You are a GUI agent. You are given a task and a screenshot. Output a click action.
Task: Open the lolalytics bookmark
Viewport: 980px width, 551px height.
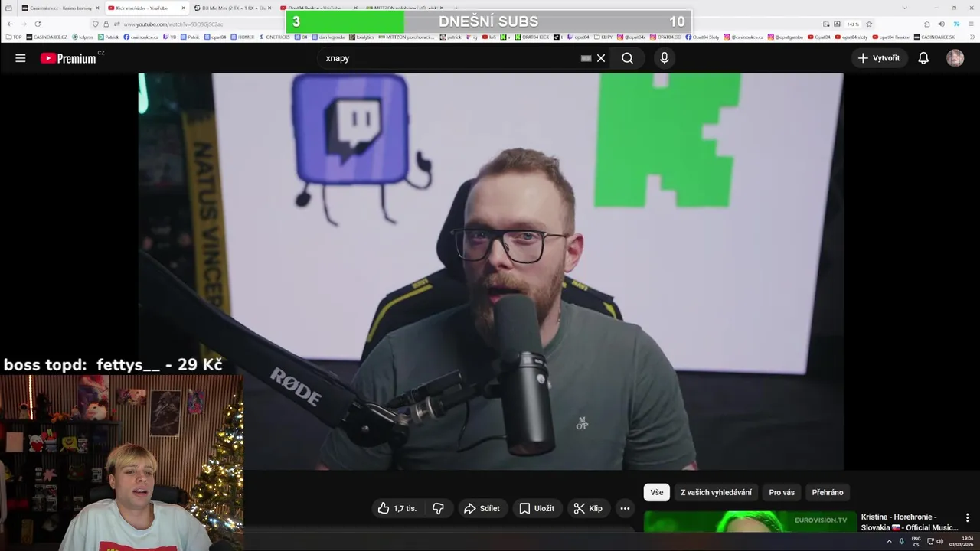362,37
